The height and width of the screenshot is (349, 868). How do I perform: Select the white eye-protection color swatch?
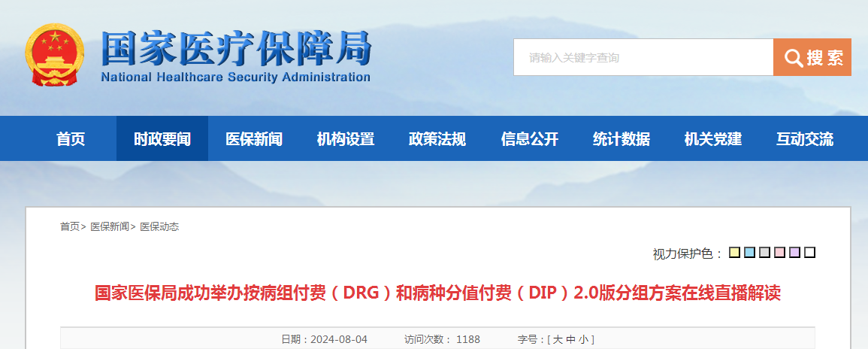810,253
